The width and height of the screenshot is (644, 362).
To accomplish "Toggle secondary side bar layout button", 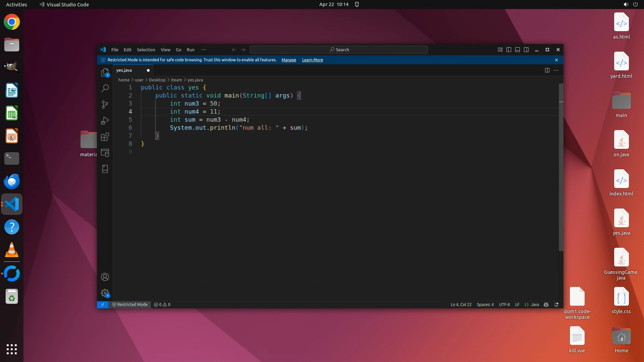I will coord(526,50).
